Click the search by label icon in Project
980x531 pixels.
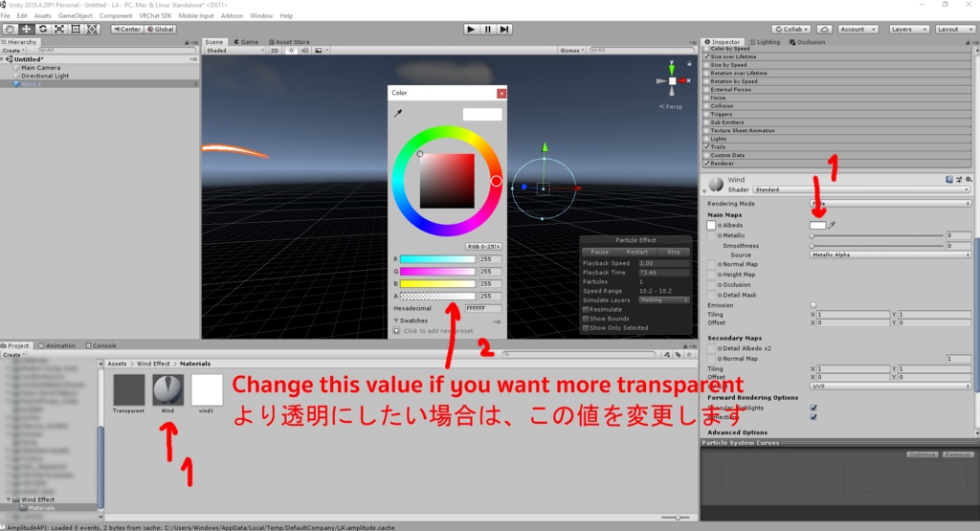pos(678,354)
